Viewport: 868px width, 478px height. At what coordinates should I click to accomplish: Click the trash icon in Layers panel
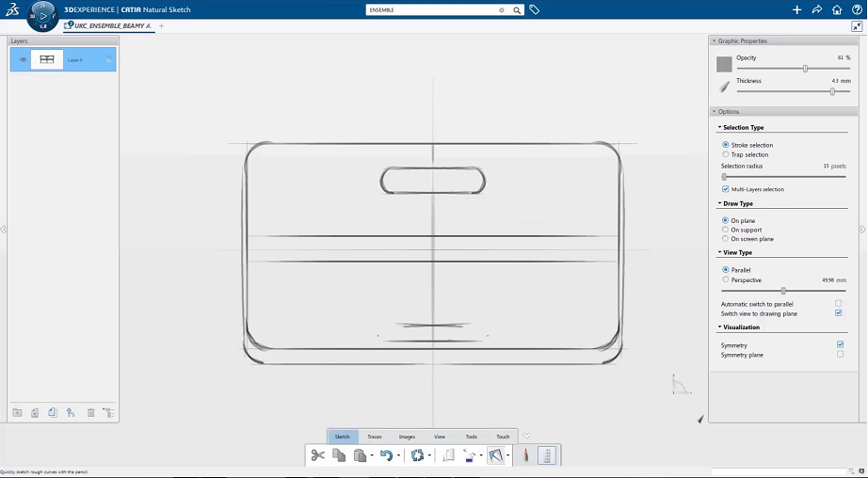pos(91,412)
